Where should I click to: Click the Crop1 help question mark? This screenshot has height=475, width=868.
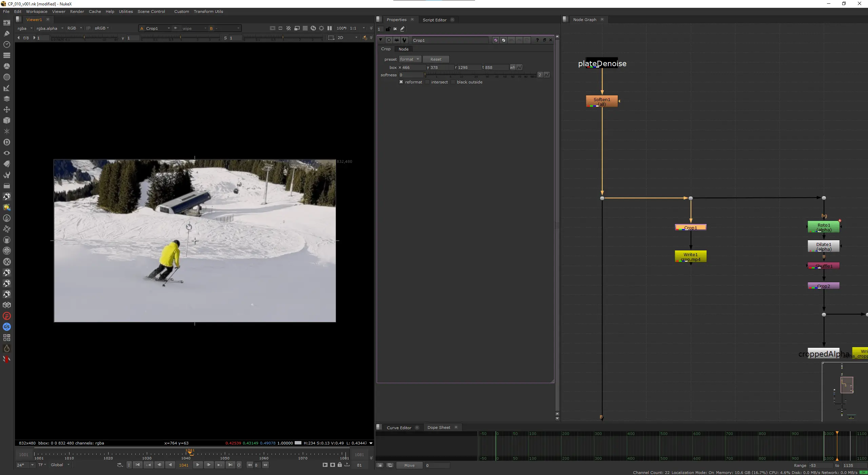(x=537, y=40)
